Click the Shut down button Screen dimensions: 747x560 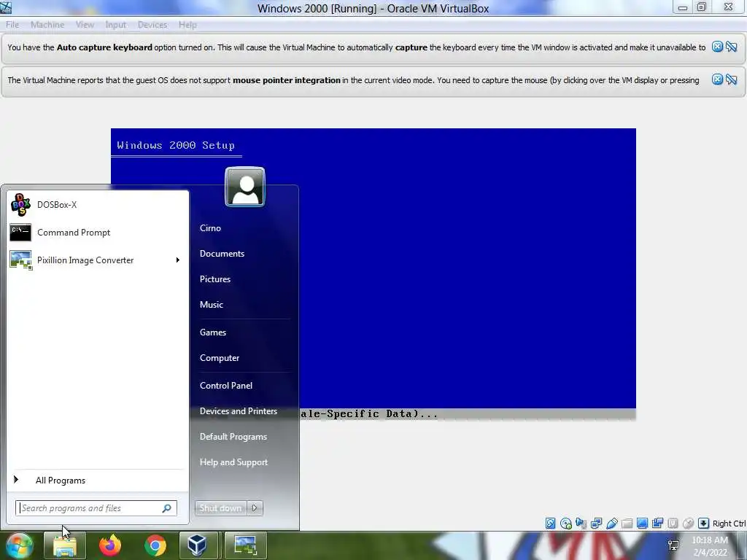click(x=221, y=508)
